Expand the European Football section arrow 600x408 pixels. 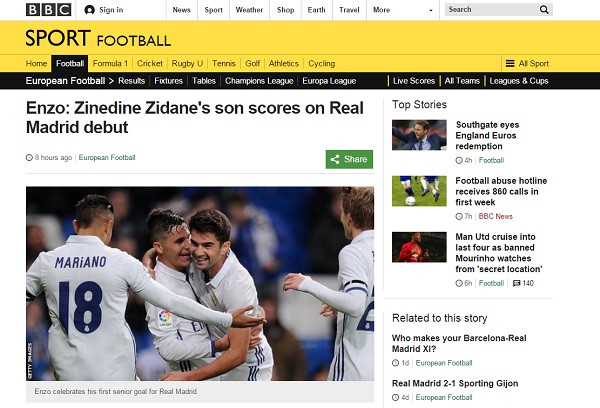click(111, 81)
